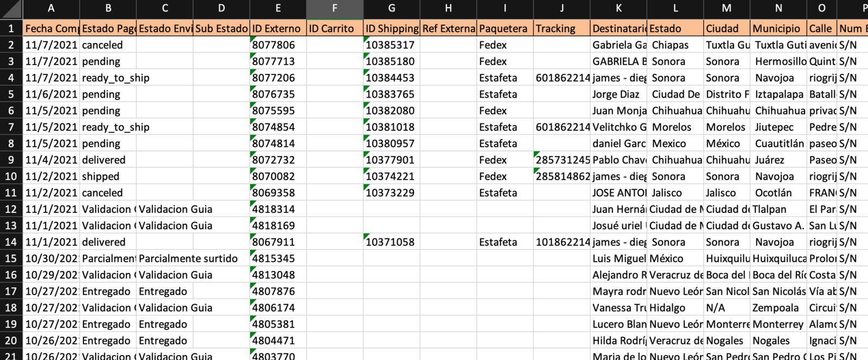Click the 'Paquetera' header cell
Viewport: 868px width, 360px height.
505,29
